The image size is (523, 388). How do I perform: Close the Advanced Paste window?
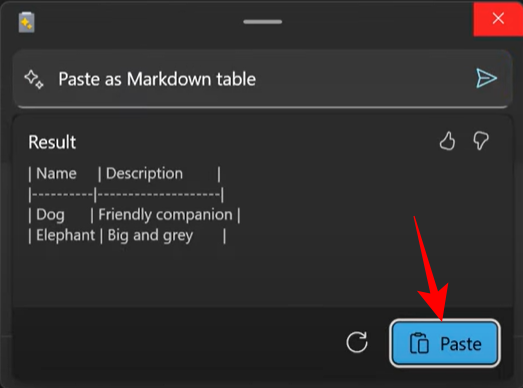[498, 18]
